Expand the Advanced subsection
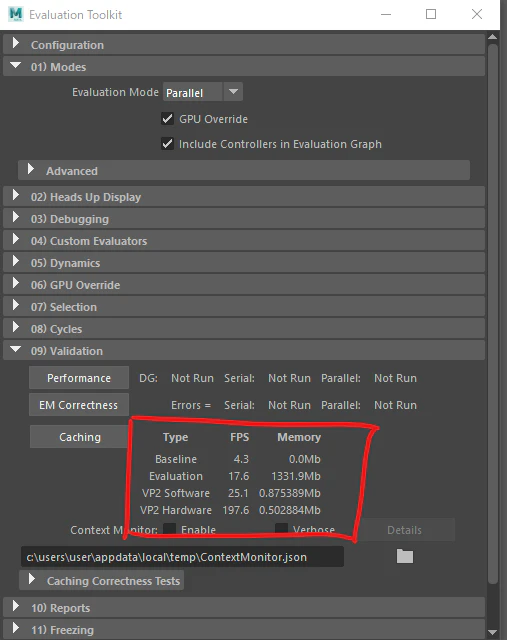This screenshot has height=640, width=507. point(244,171)
